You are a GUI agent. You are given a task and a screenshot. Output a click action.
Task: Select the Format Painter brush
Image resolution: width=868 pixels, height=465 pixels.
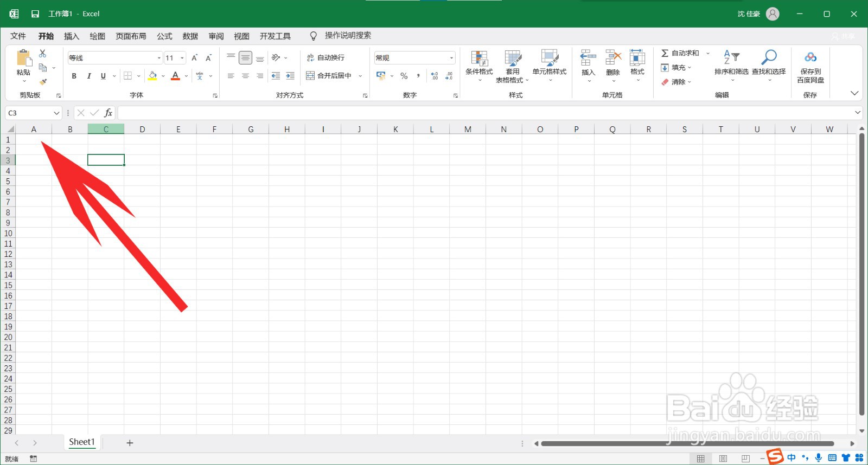pos(43,82)
